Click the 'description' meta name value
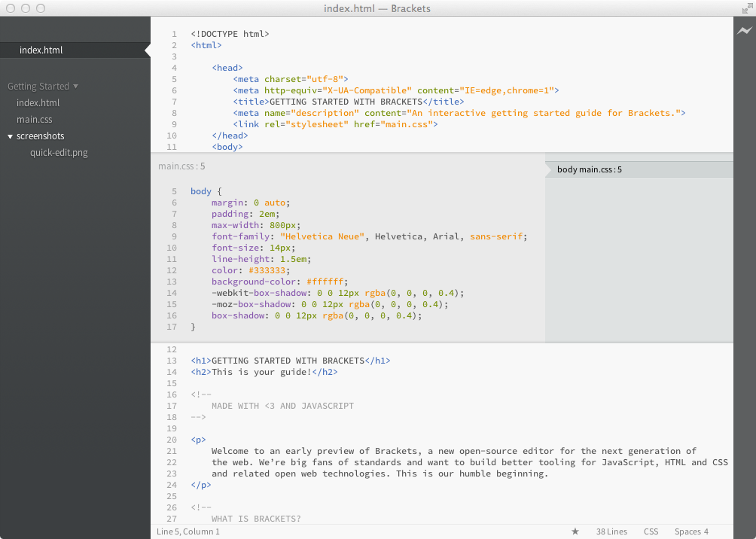756x539 pixels. tap(325, 113)
